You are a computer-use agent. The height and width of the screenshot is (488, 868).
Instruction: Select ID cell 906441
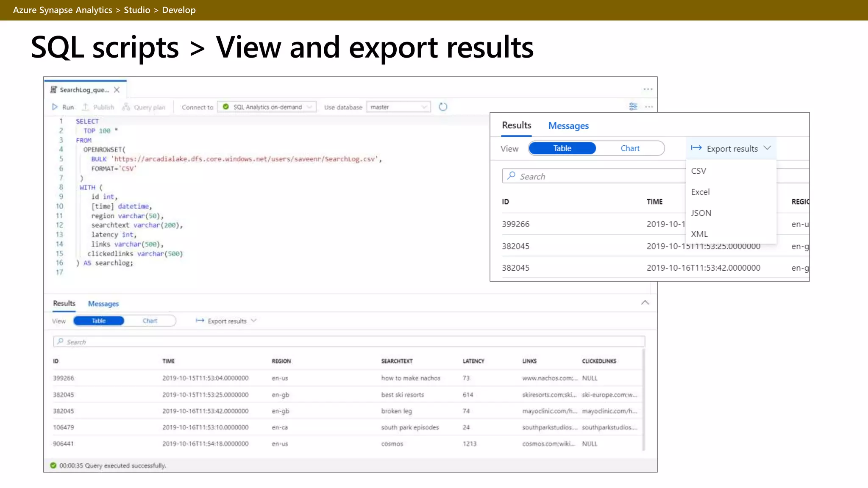tap(63, 444)
